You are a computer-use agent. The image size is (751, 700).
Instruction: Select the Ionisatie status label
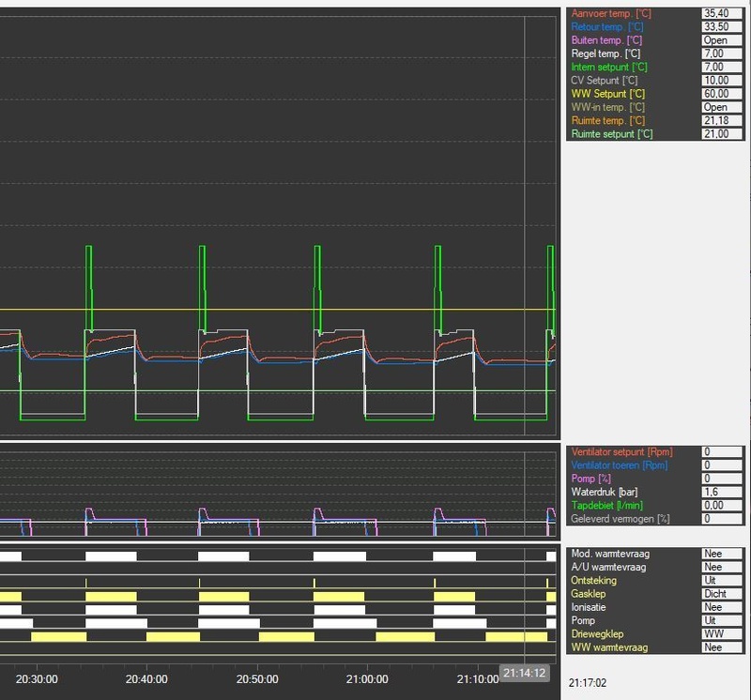click(589, 608)
